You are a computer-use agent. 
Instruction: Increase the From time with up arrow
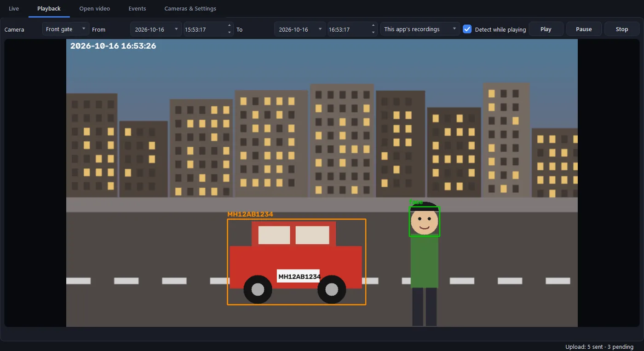[230, 26]
